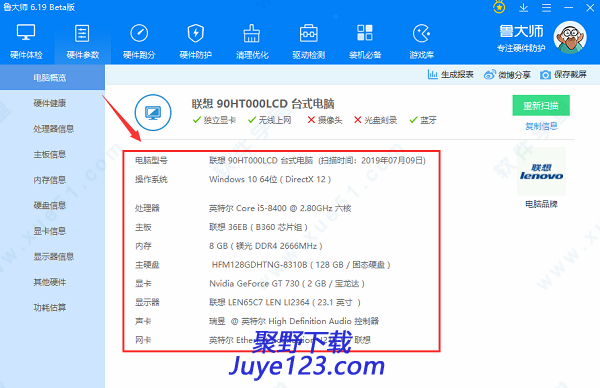Image resolution: width=600 pixels, height=388 pixels.
Task: Click the Nvidia GeForce GT 730 value
Action: coord(287,284)
